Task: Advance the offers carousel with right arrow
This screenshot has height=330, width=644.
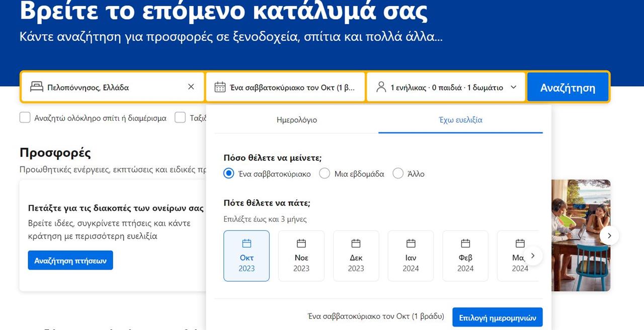Action: (x=609, y=235)
